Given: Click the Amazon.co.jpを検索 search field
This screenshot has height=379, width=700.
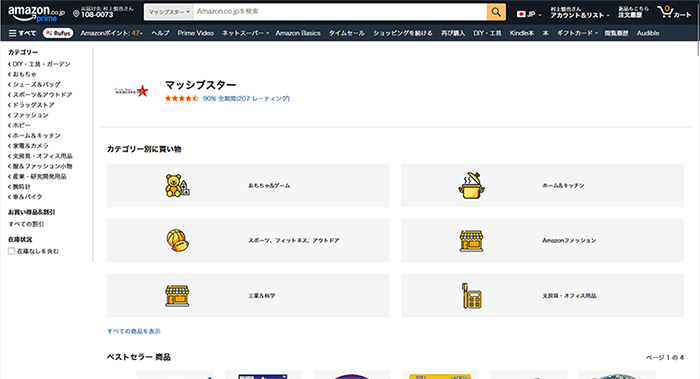Looking at the screenshot, I should 340,12.
